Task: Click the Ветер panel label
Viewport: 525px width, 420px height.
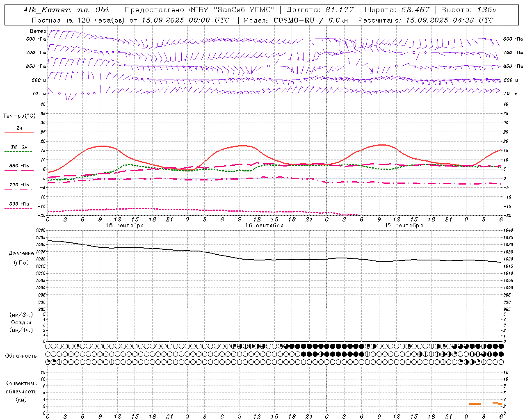Action: 38,31
